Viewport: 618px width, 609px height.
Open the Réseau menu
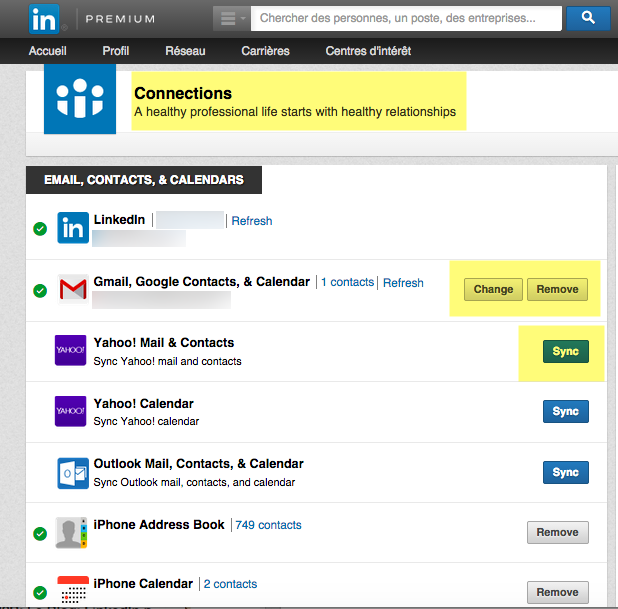click(185, 51)
